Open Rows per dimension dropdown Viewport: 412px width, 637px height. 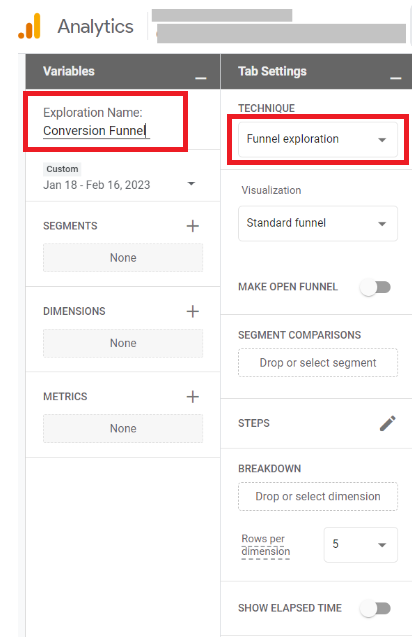(x=361, y=544)
